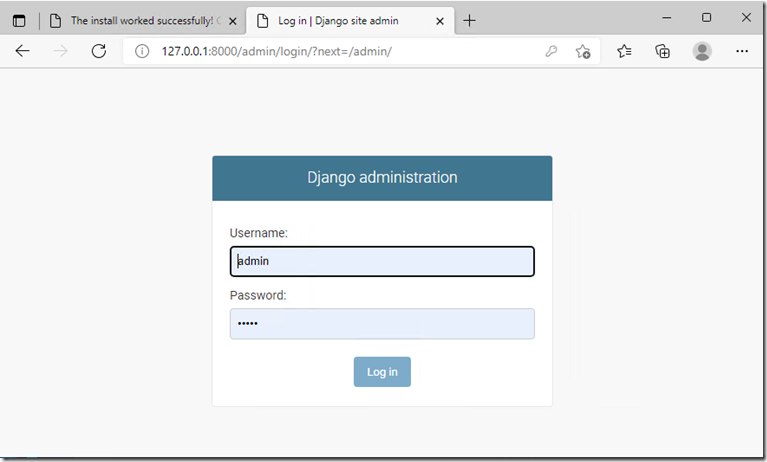Close 'The install worked successfully' tab

pos(233,21)
